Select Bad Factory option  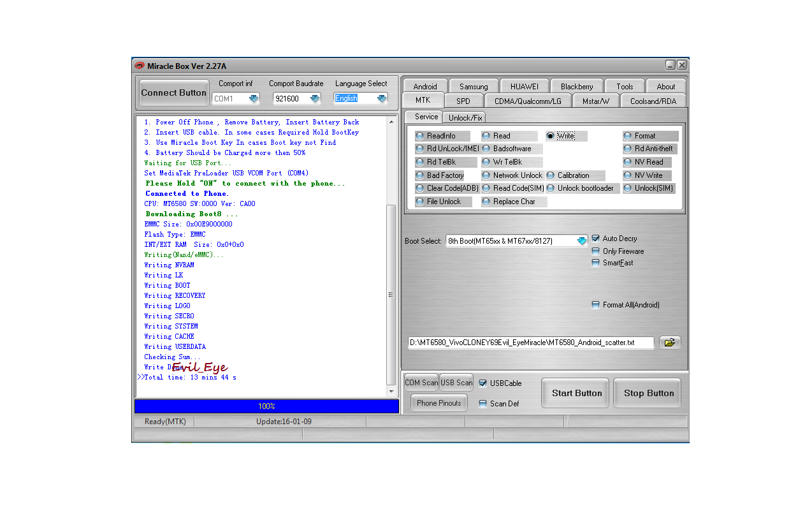coord(440,175)
